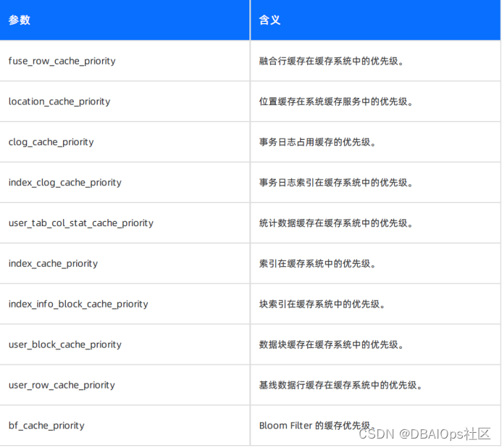Image resolution: width=502 pixels, height=448 pixels.
Task: Click the location_cache_priority parameter cell
Action: [125, 101]
